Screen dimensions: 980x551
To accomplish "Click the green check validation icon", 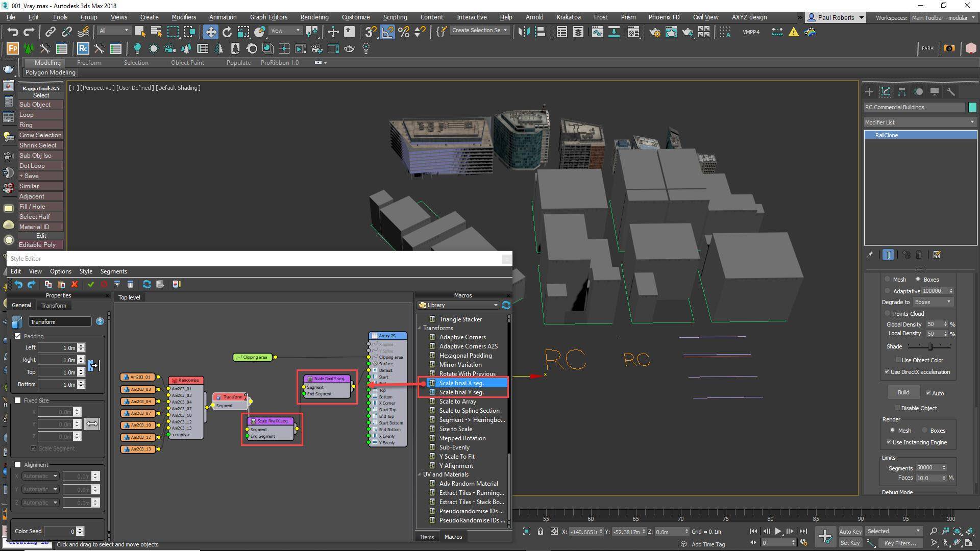I will coord(91,284).
